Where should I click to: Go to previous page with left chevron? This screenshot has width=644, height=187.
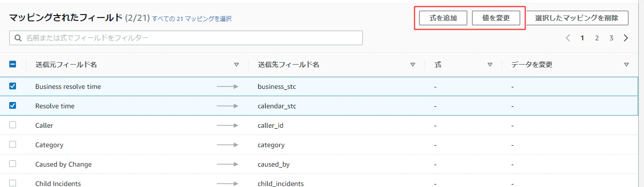click(x=568, y=38)
